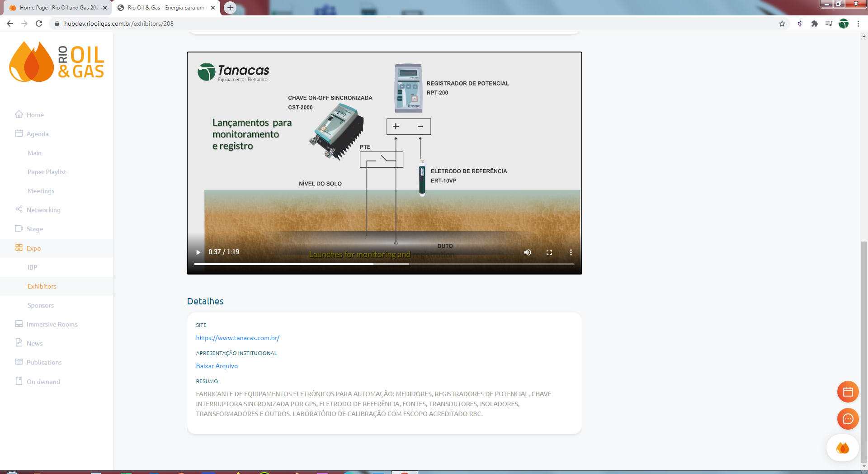Open Publications section
The image size is (868, 474).
44,362
